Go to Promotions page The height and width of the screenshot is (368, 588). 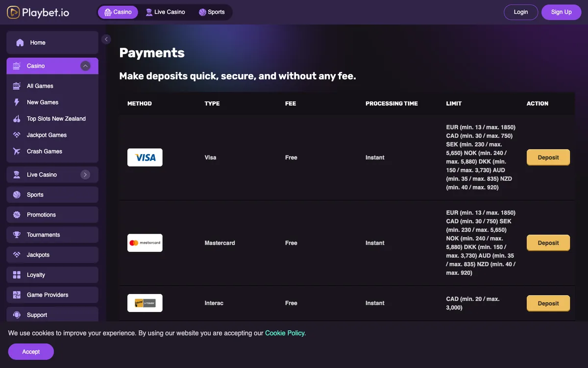click(x=52, y=215)
